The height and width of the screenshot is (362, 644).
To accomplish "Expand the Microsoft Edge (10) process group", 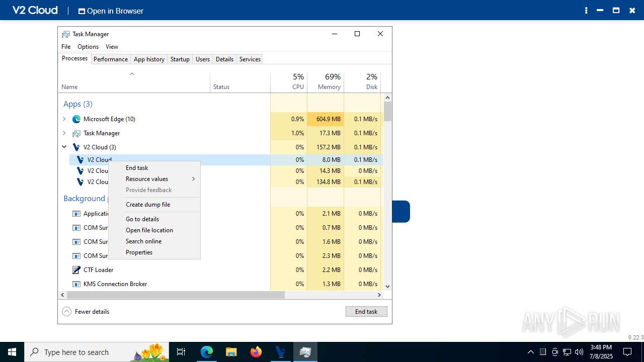I will [64, 119].
